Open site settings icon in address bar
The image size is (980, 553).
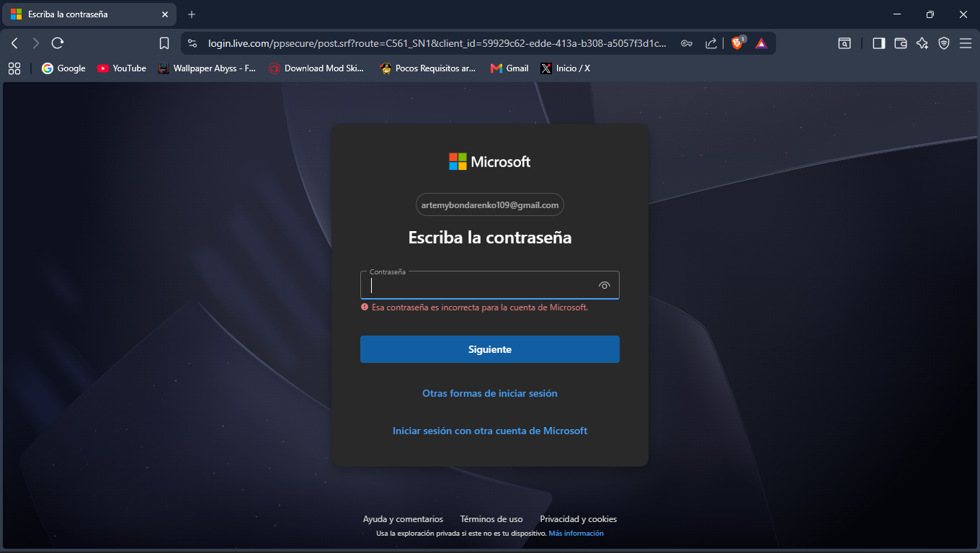[192, 43]
